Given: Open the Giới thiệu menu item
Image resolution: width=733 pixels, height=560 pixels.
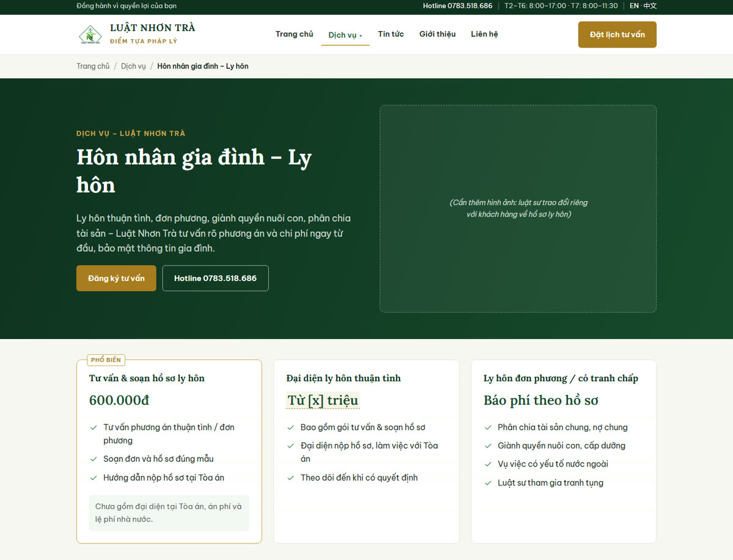Looking at the screenshot, I should point(437,34).
